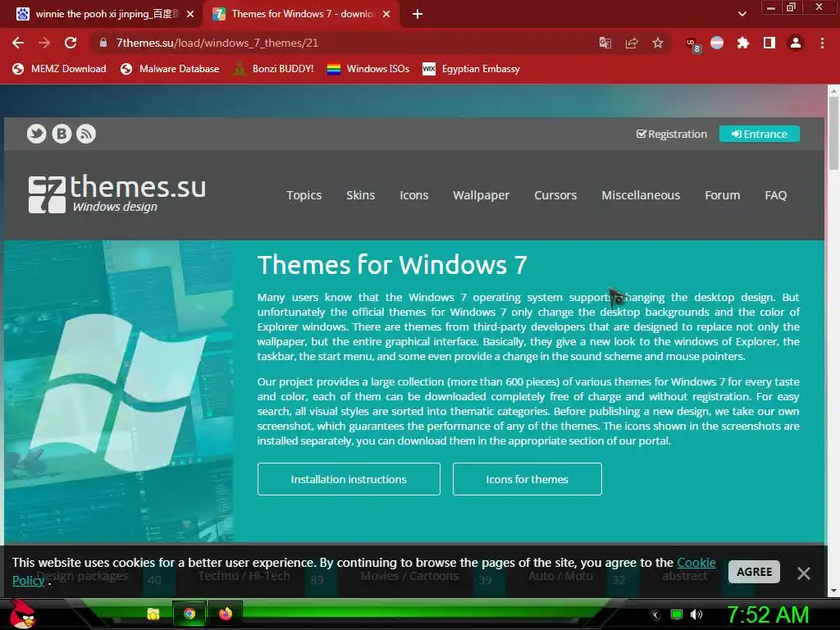
Task: Open the Skins menu item
Action: [x=361, y=195]
